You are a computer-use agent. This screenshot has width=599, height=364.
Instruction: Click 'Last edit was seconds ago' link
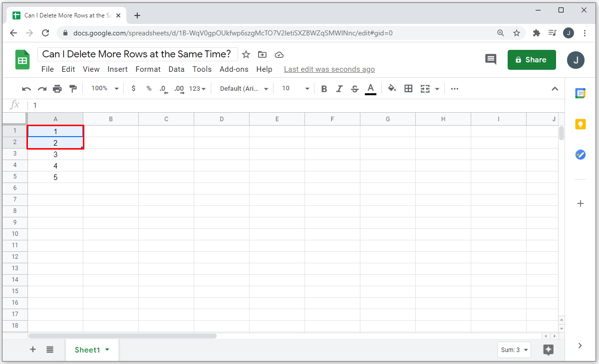click(x=329, y=69)
